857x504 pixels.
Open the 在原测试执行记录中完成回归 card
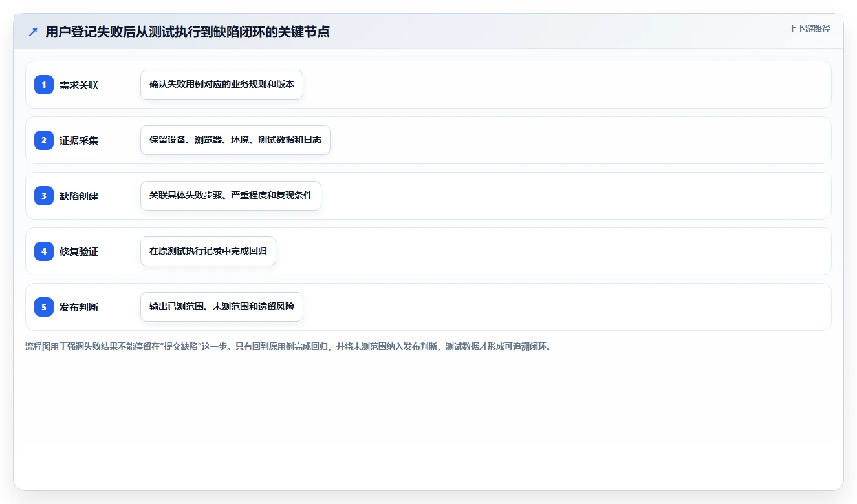[x=208, y=251]
